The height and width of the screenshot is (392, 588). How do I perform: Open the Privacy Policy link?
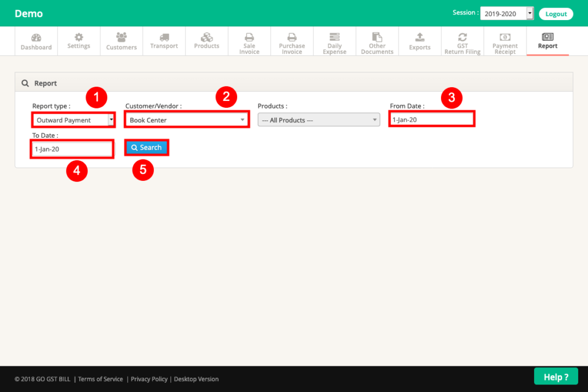149,379
